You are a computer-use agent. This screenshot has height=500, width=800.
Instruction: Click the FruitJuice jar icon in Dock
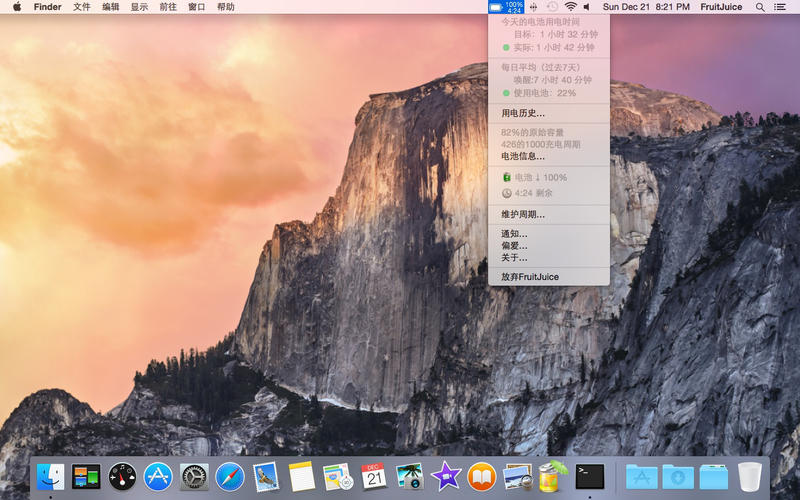click(x=553, y=476)
